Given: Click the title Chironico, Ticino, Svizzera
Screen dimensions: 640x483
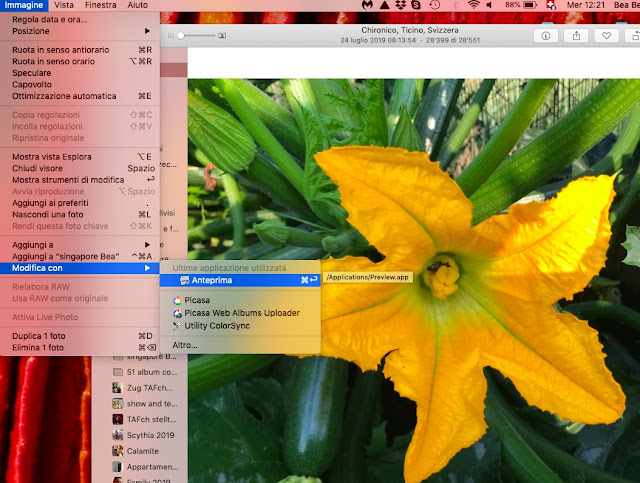Looking at the screenshot, I should (x=410, y=30).
